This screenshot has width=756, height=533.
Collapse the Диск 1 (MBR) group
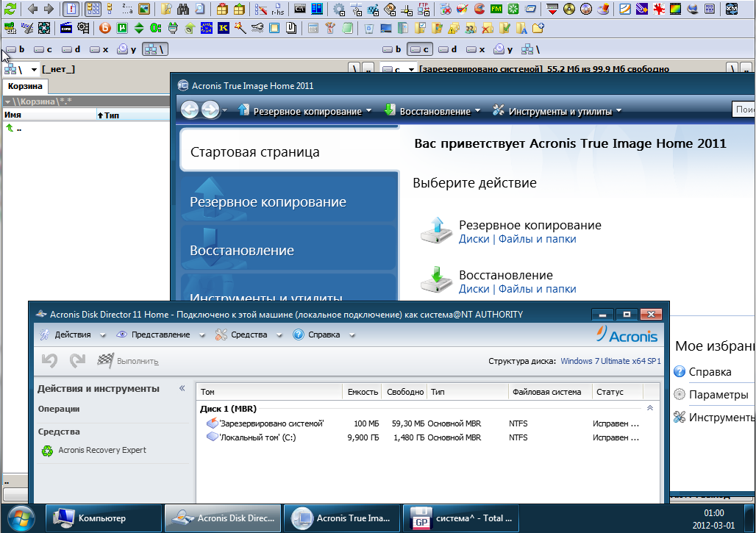pos(650,408)
